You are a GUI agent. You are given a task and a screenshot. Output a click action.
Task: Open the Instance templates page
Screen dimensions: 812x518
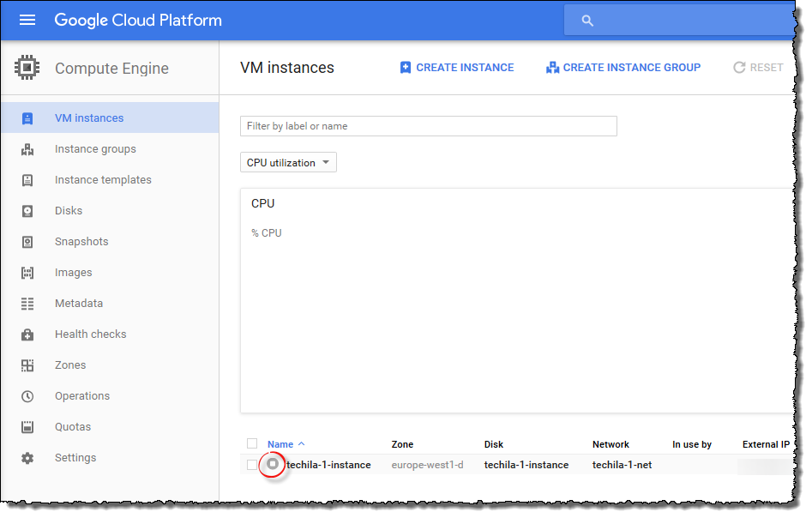[x=103, y=180]
